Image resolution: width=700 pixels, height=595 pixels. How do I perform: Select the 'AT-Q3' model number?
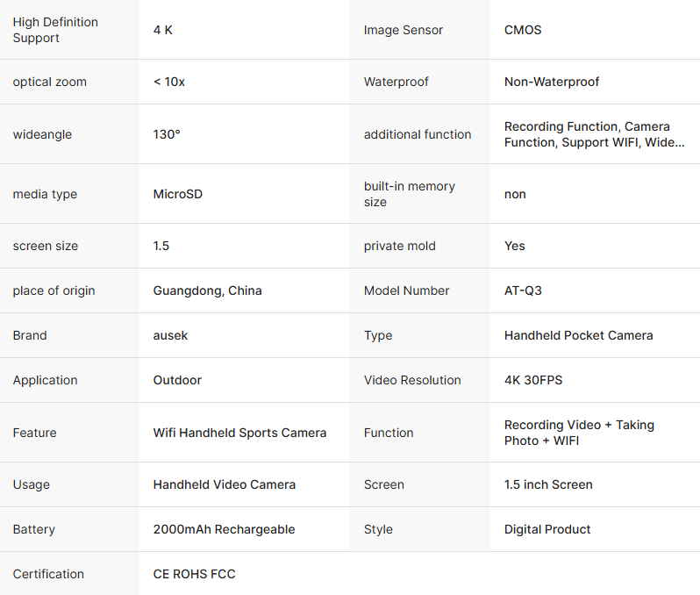pos(523,290)
